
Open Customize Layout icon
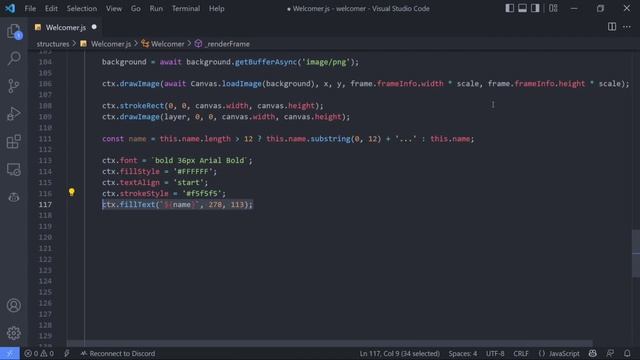click(x=553, y=8)
